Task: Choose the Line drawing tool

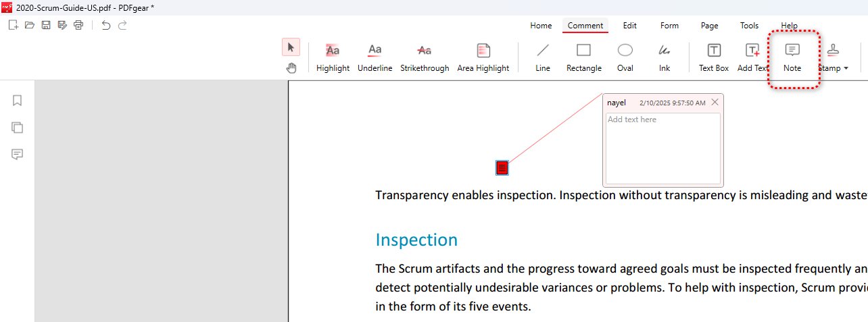Action: [543, 57]
